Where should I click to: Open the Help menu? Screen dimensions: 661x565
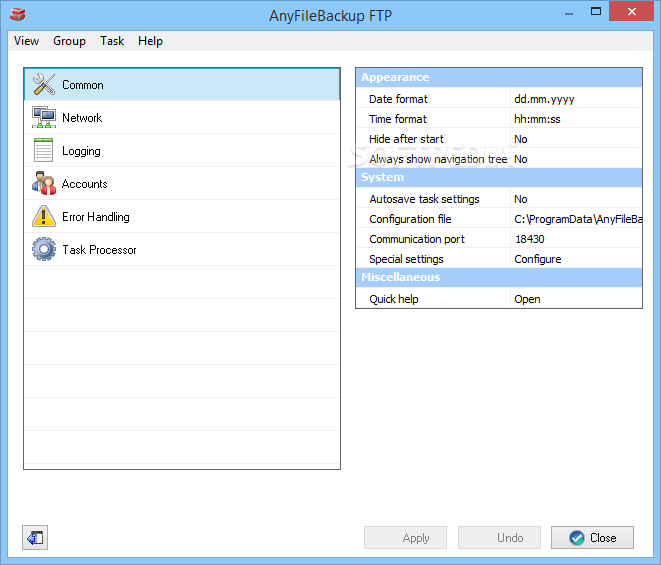point(150,41)
